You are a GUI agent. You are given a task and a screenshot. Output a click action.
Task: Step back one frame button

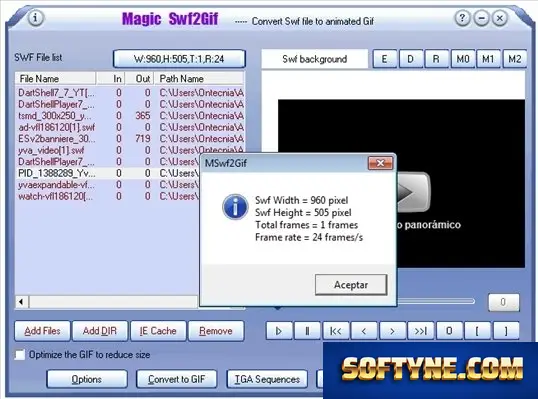pyautogui.click(x=364, y=331)
